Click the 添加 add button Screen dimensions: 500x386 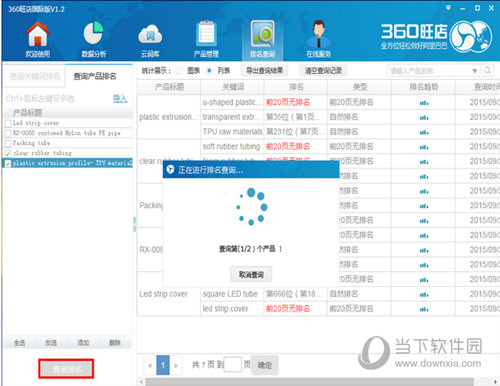tap(83, 343)
